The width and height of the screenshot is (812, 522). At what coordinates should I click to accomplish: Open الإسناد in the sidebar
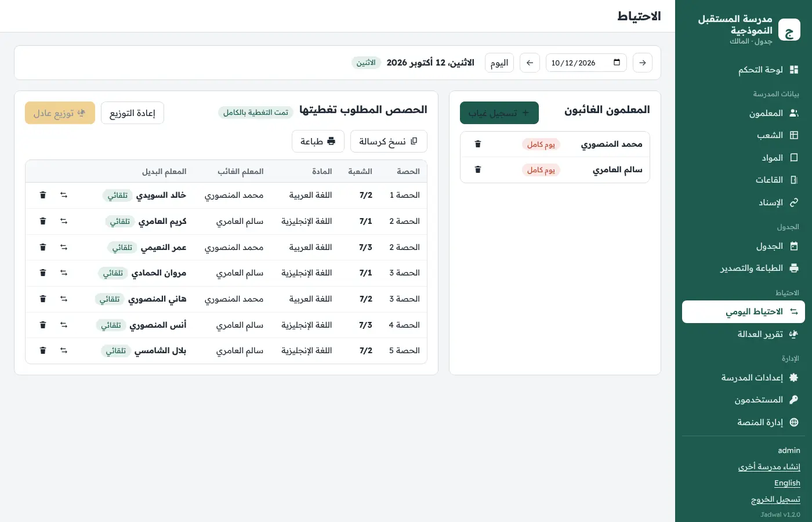pyautogui.click(x=744, y=202)
